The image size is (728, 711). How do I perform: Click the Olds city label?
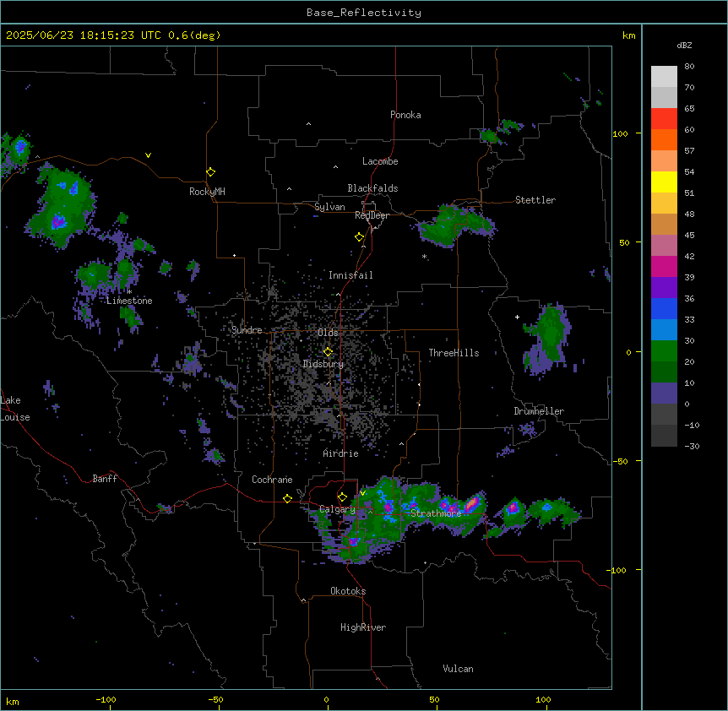pyautogui.click(x=328, y=333)
